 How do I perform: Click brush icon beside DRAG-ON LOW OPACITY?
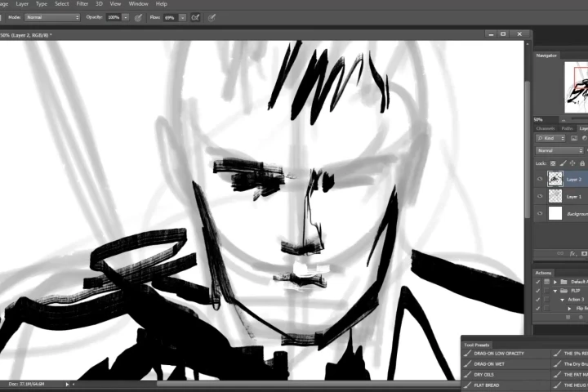pos(467,354)
